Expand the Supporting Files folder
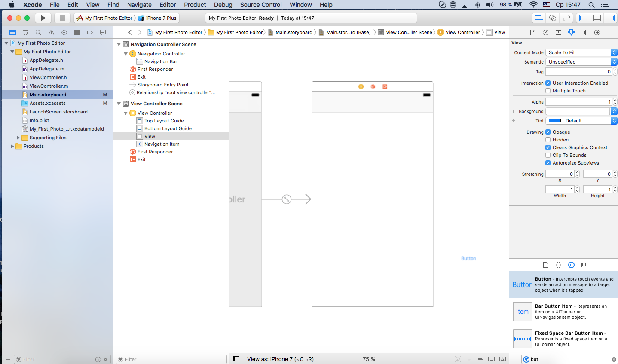 [18, 138]
